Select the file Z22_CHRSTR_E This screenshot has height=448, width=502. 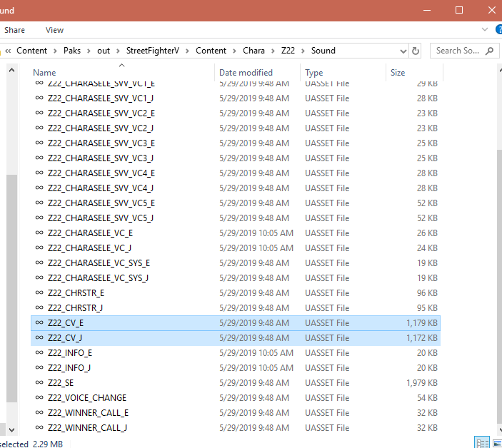[x=236, y=293]
